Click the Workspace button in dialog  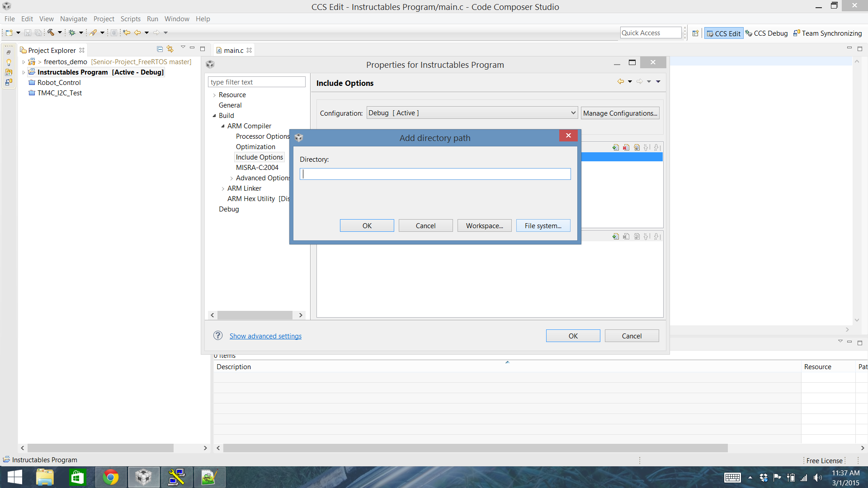click(484, 225)
